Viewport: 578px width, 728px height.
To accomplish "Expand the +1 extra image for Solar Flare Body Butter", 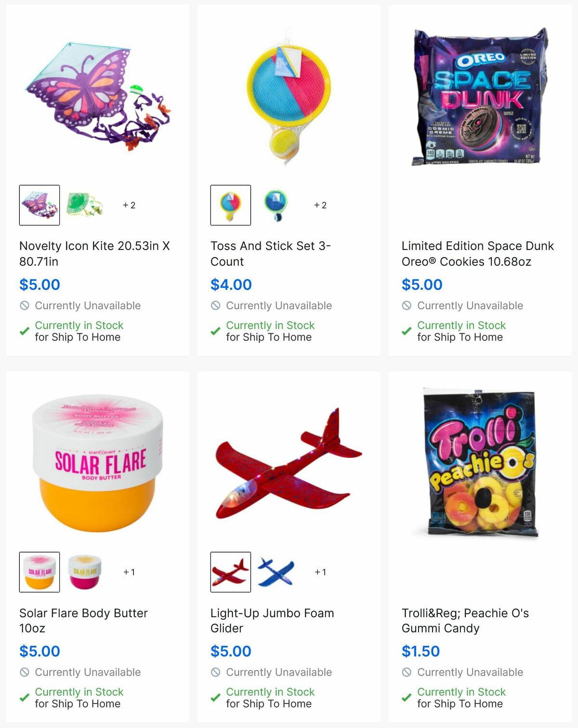I will point(128,572).
